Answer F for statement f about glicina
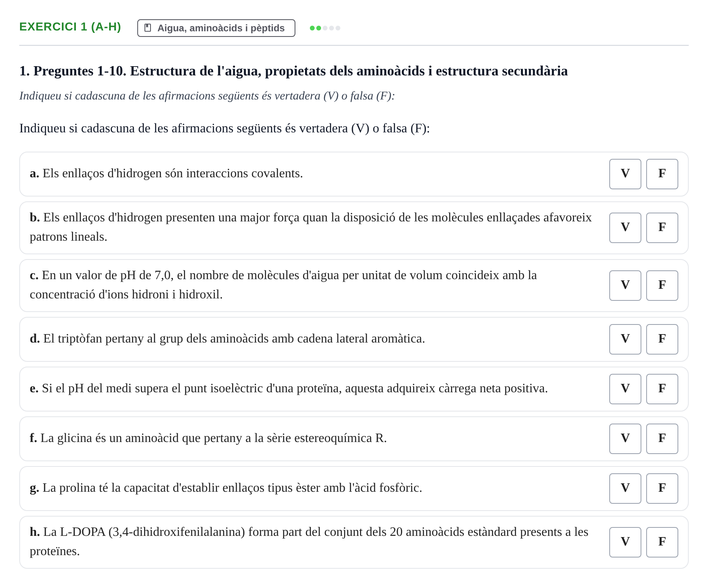Viewport: 708px width, 588px height. [662, 439]
